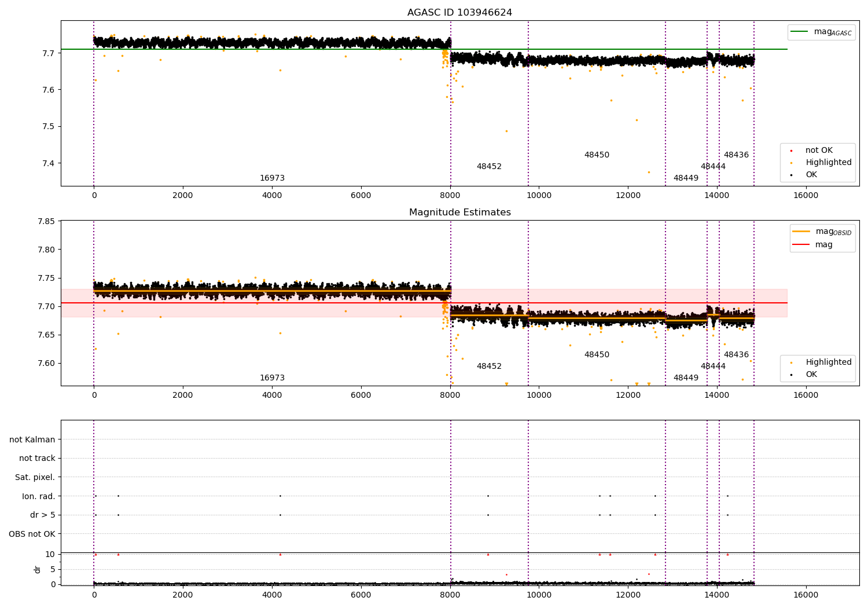Click the 7.7 tick on top plot
Image resolution: width=868 pixels, height=608 pixels.
pos(48,53)
